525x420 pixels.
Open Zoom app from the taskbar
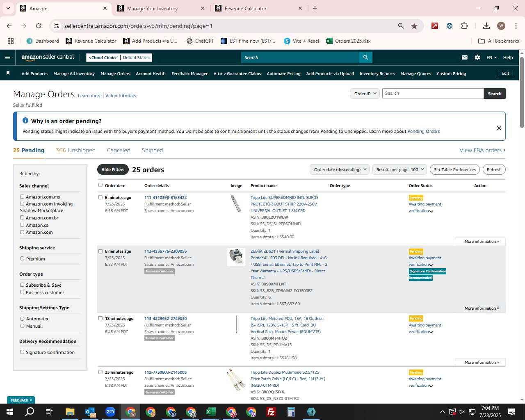click(x=110, y=412)
